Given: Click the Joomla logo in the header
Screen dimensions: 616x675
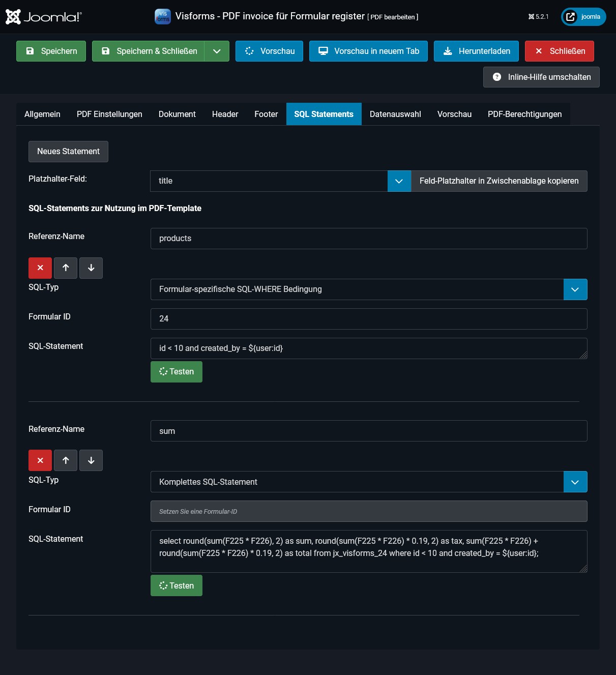Looking at the screenshot, I should tap(43, 17).
